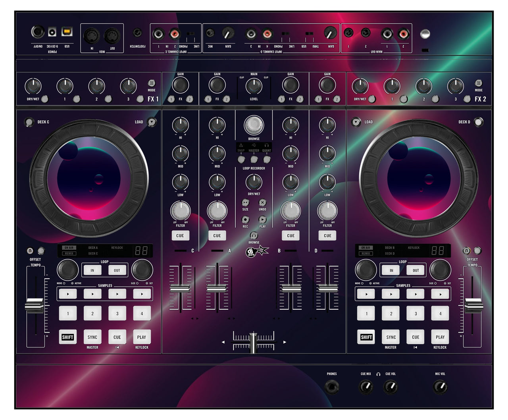Toggle the MASTER button below Browse knob
This screenshot has height=420, width=508.
click(x=254, y=159)
